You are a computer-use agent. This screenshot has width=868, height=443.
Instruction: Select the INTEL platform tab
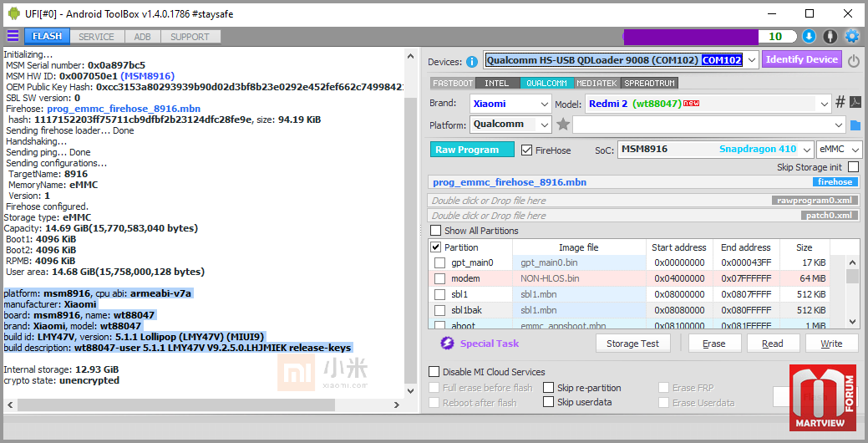point(496,83)
